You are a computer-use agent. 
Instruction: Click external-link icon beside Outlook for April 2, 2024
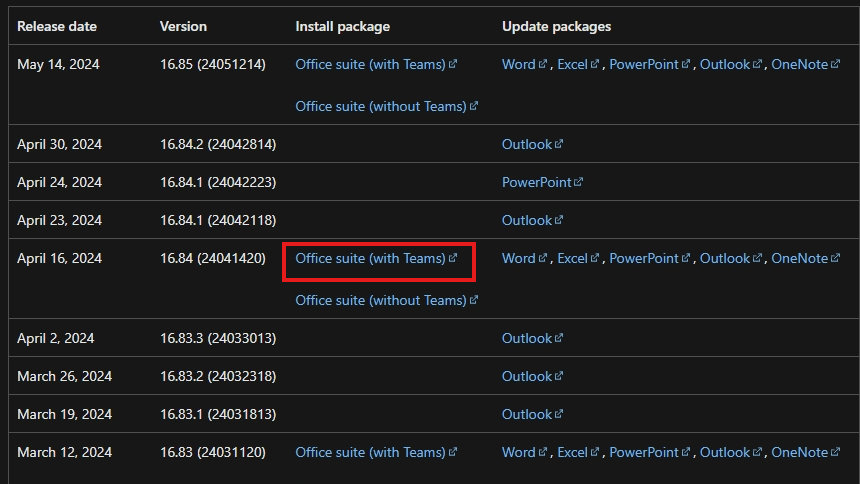click(559, 338)
